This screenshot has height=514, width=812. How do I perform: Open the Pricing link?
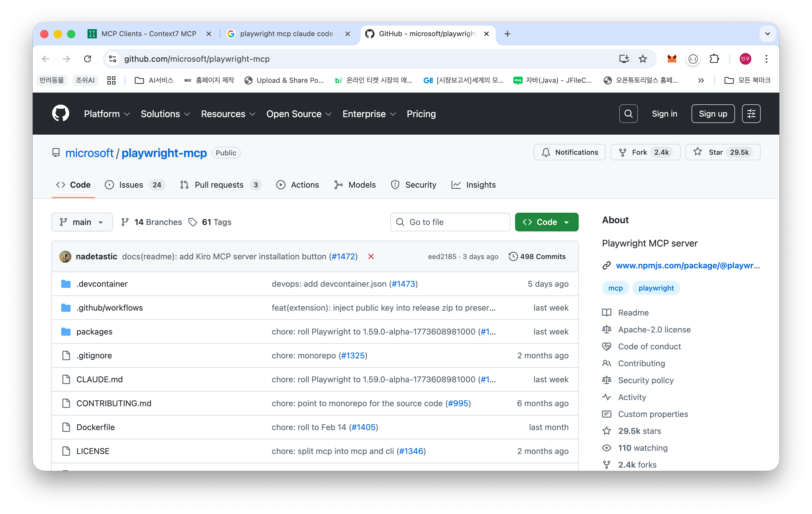(421, 114)
